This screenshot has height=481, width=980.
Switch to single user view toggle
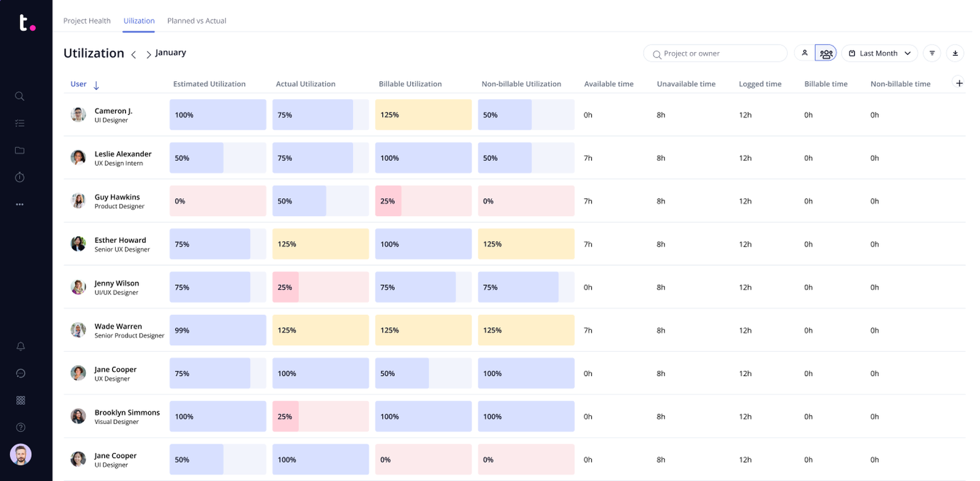[x=805, y=53]
